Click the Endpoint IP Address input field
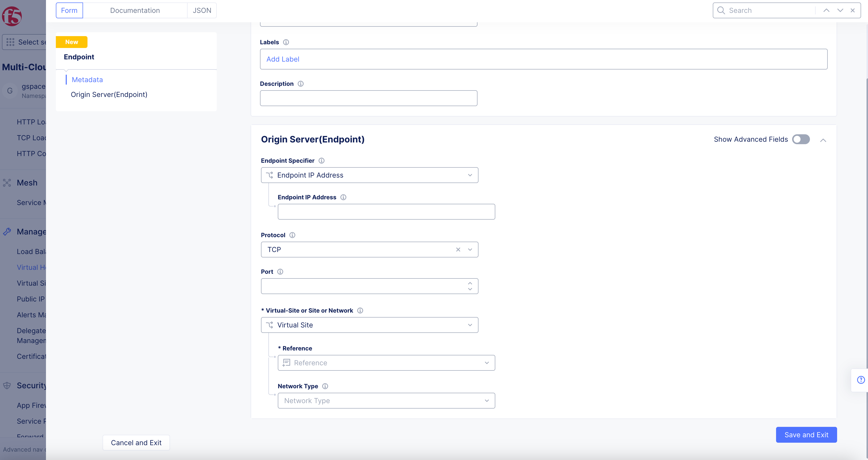Image resolution: width=868 pixels, height=460 pixels. tap(386, 212)
